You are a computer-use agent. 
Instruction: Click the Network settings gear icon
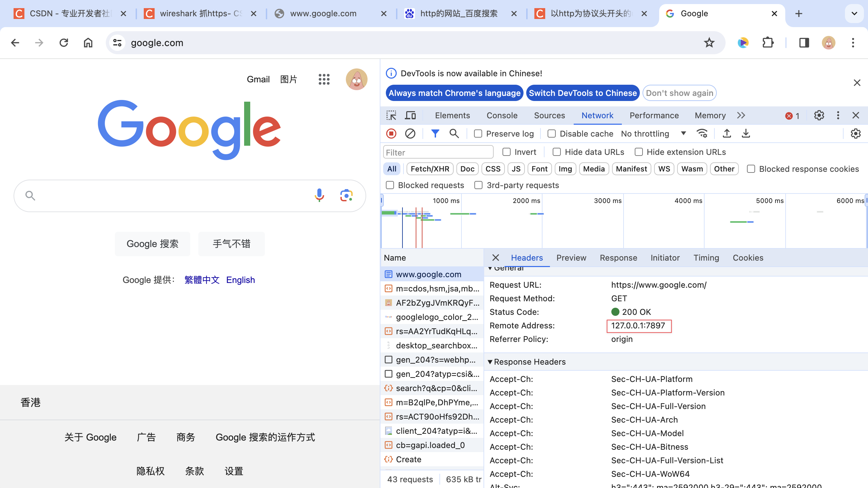856,134
